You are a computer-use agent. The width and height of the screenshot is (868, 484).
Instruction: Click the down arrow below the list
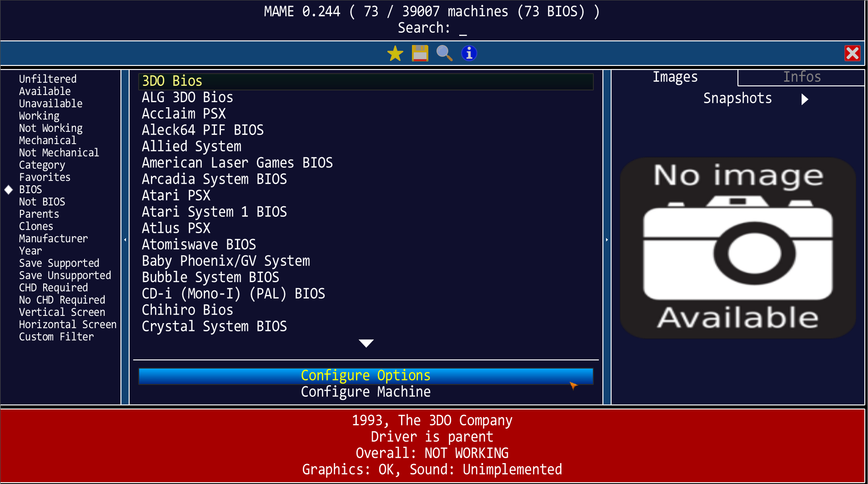[366, 343]
